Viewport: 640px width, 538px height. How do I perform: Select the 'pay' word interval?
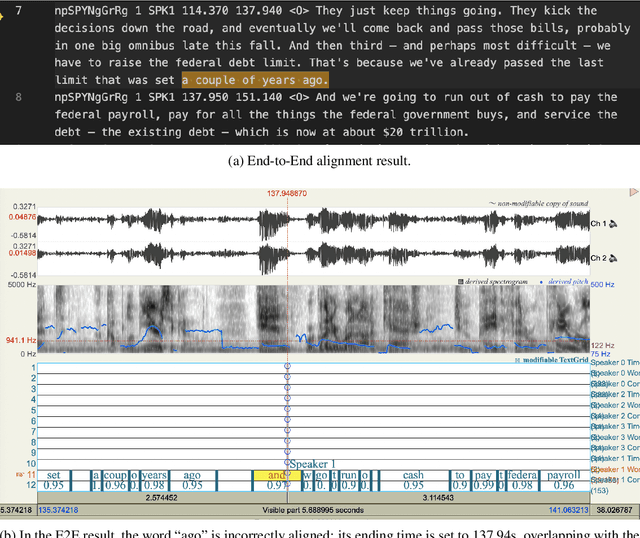pos(483,475)
